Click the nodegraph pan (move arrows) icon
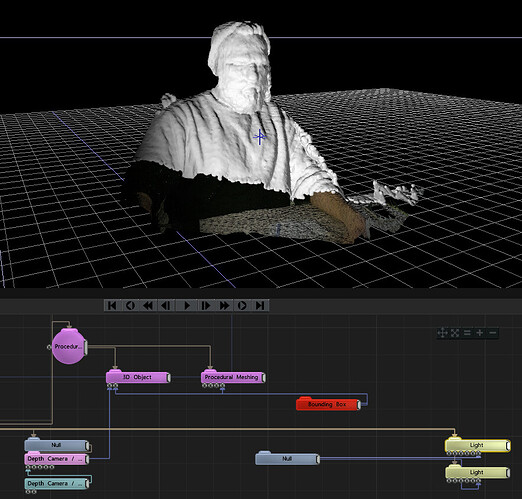 [442, 333]
